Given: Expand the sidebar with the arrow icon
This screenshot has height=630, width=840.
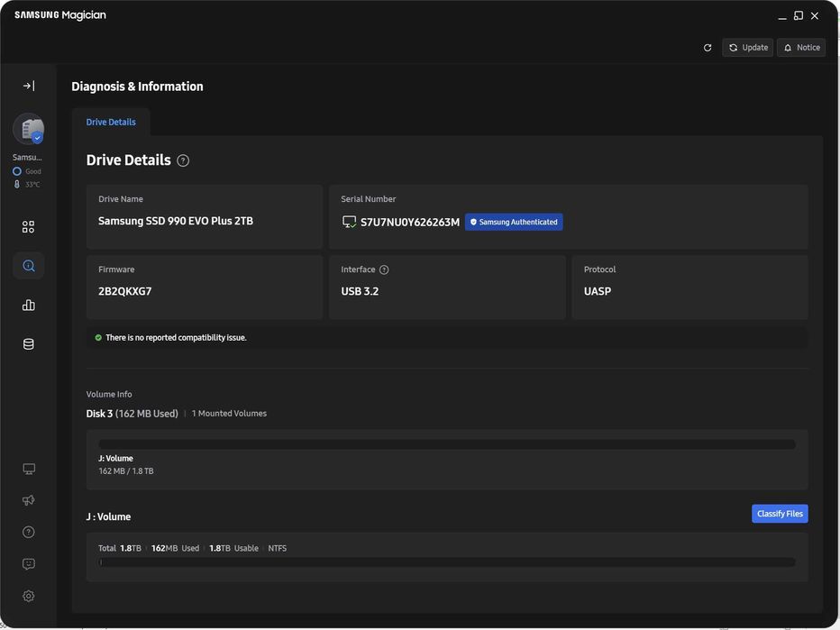Looking at the screenshot, I should click(29, 86).
